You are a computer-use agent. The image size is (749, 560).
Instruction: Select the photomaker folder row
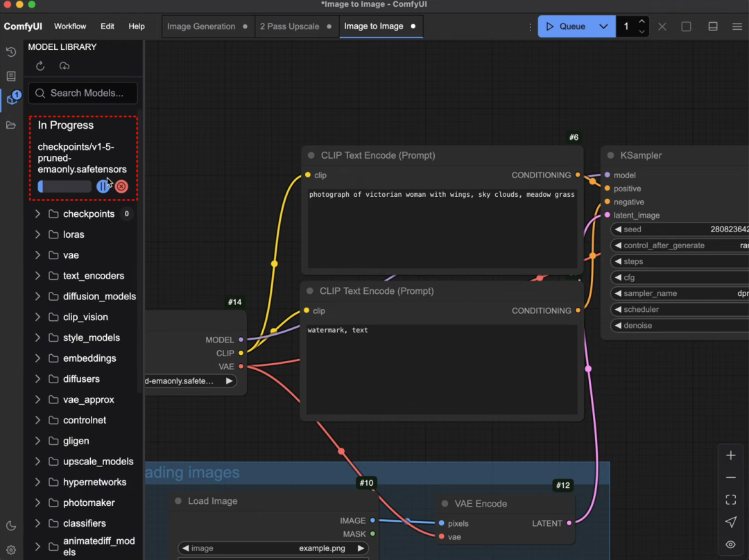(x=83, y=502)
